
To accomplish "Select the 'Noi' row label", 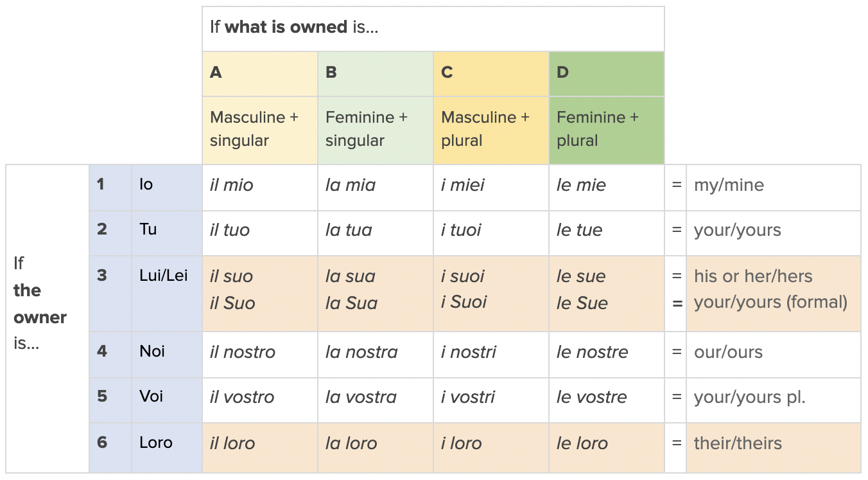I will 152,351.
